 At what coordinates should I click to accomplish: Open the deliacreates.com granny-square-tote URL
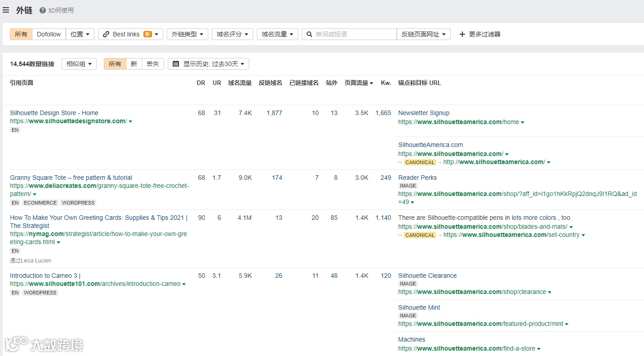coord(99,190)
